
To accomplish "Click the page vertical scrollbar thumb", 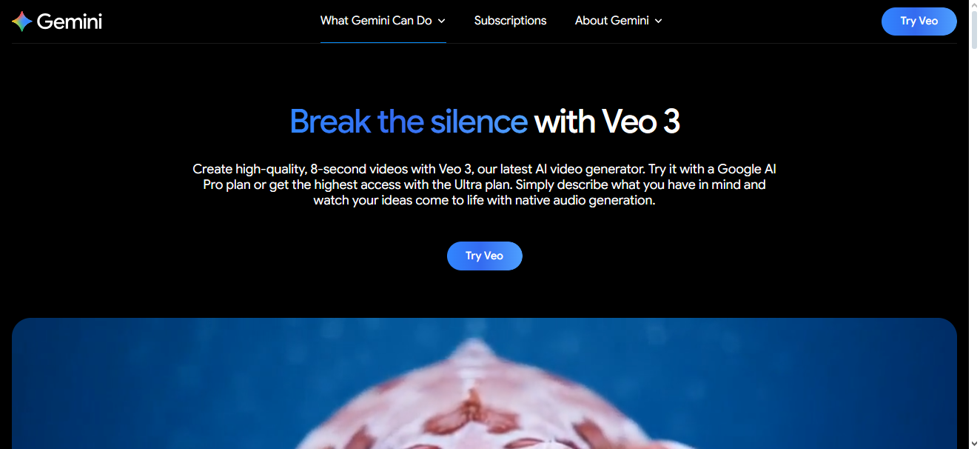I will tap(974, 31).
